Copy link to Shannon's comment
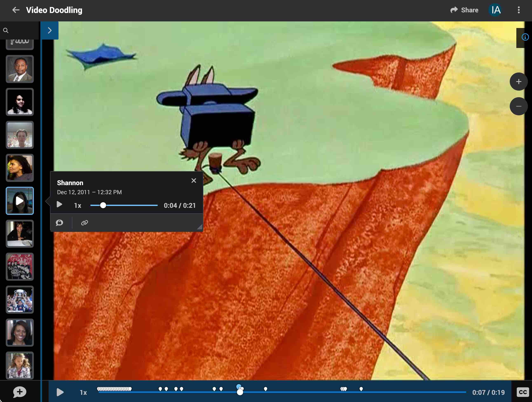This screenshot has height=402, width=532. coord(84,223)
